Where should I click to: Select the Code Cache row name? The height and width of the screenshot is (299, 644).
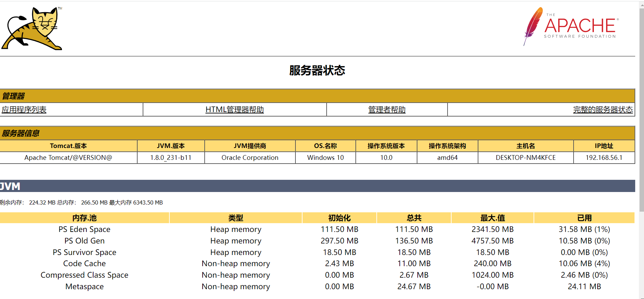84,263
